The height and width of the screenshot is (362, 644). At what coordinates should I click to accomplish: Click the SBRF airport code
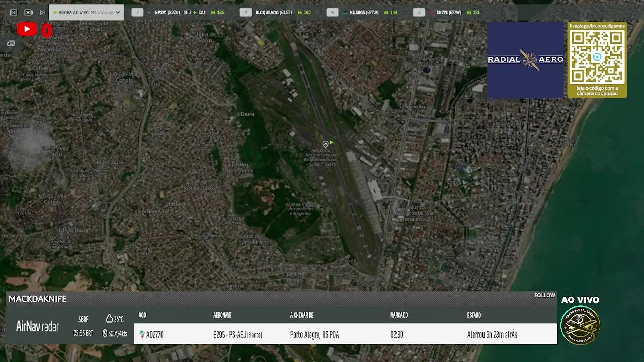[84, 319]
